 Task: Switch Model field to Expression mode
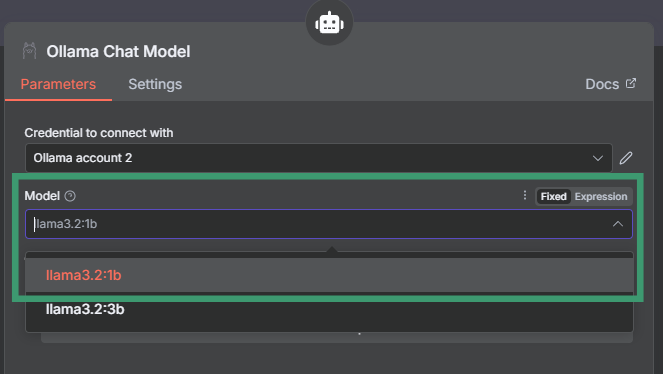click(601, 197)
